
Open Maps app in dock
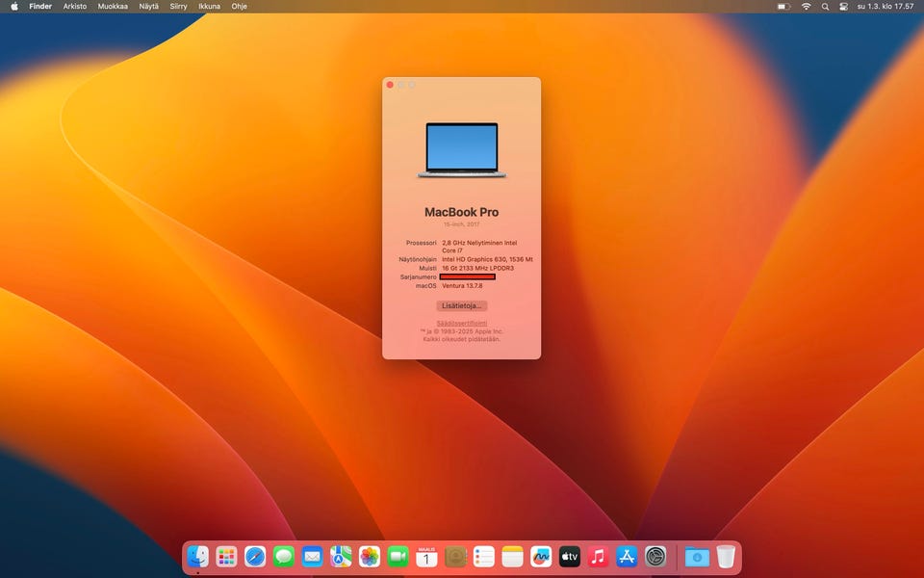point(341,556)
